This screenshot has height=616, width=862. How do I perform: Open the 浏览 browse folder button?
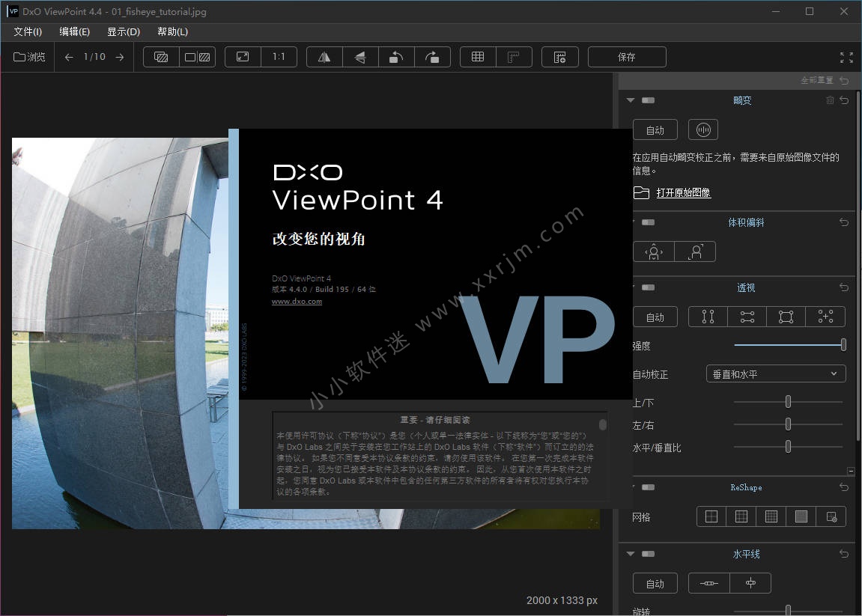29,57
